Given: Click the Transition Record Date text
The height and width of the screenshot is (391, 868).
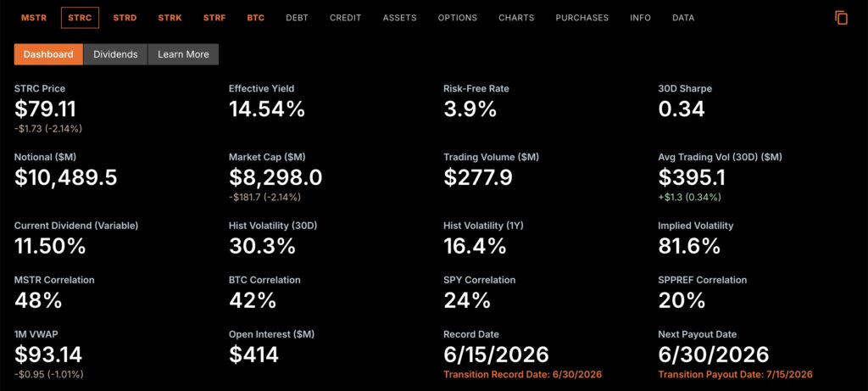Looking at the screenshot, I should pyautogui.click(x=522, y=374).
